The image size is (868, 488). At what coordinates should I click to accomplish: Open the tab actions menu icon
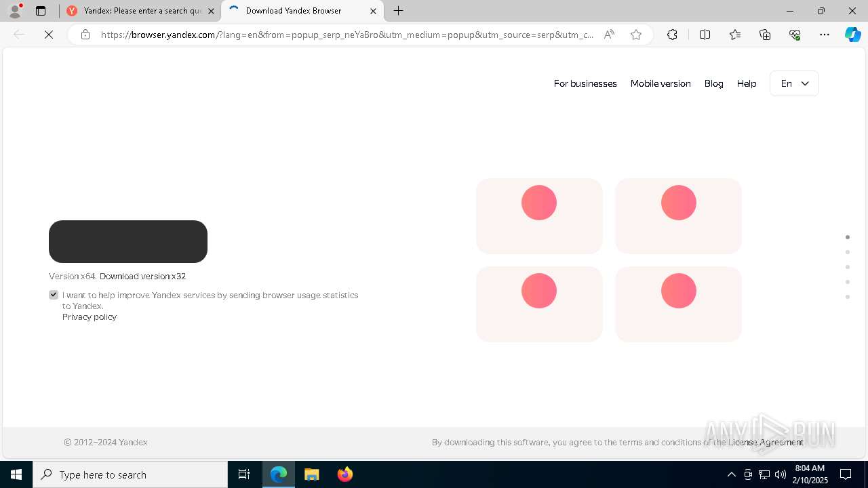click(41, 11)
